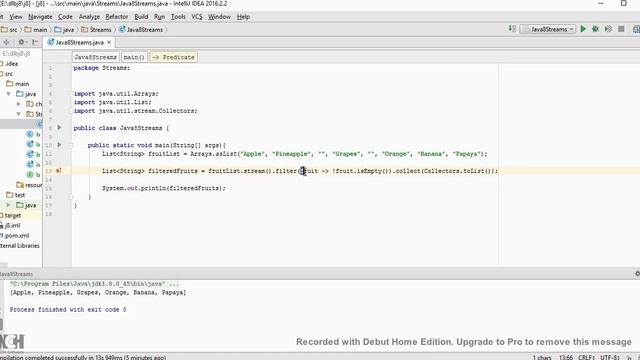Click 'Process finished with exit code 0'
Image resolution: width=640 pixels, height=360 pixels.
(x=68, y=309)
